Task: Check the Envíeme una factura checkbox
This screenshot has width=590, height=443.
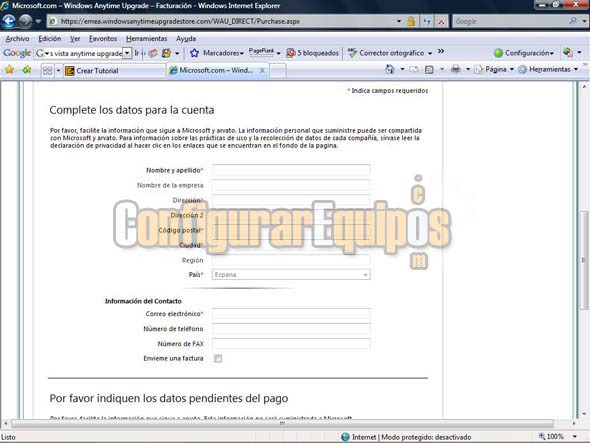Action: 218,358
